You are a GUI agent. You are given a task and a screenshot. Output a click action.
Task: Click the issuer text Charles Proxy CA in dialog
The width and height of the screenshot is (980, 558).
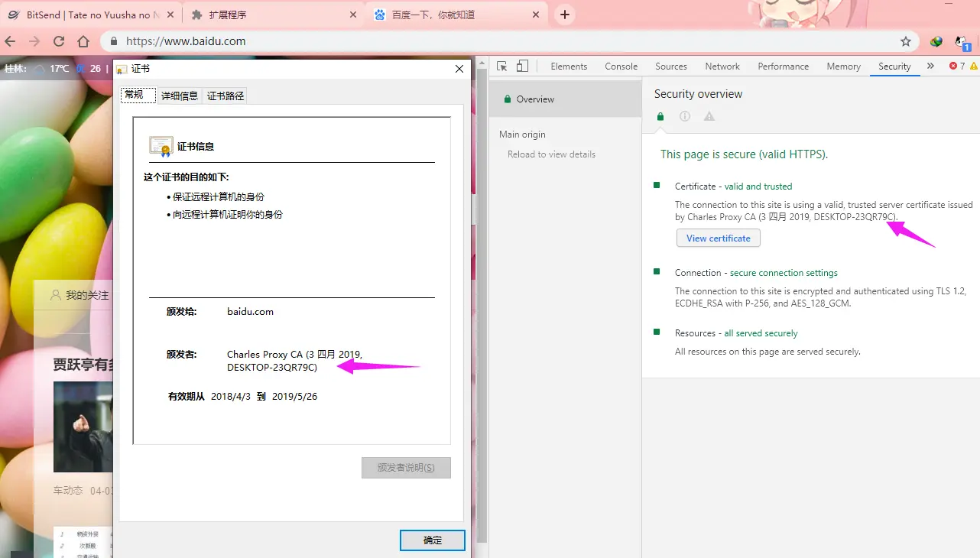click(294, 361)
